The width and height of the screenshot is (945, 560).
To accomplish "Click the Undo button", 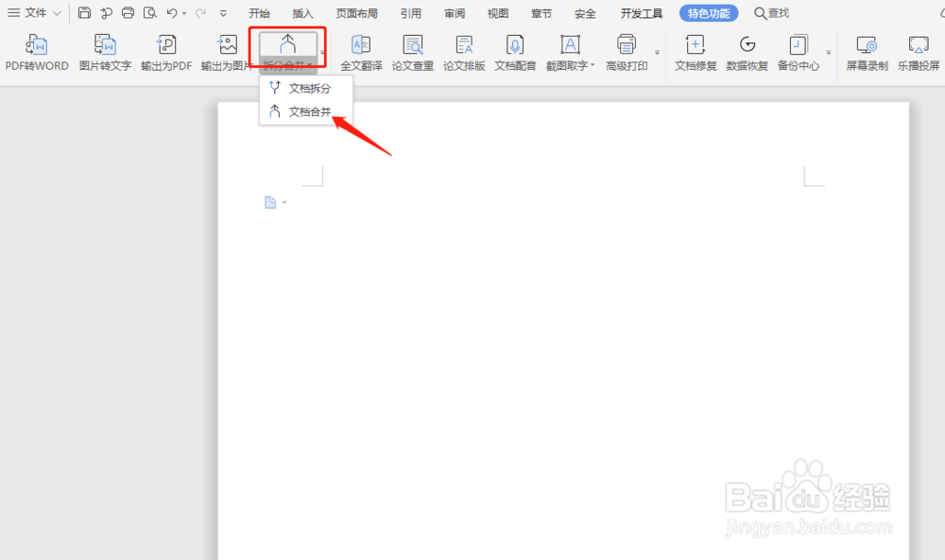I will tap(172, 12).
